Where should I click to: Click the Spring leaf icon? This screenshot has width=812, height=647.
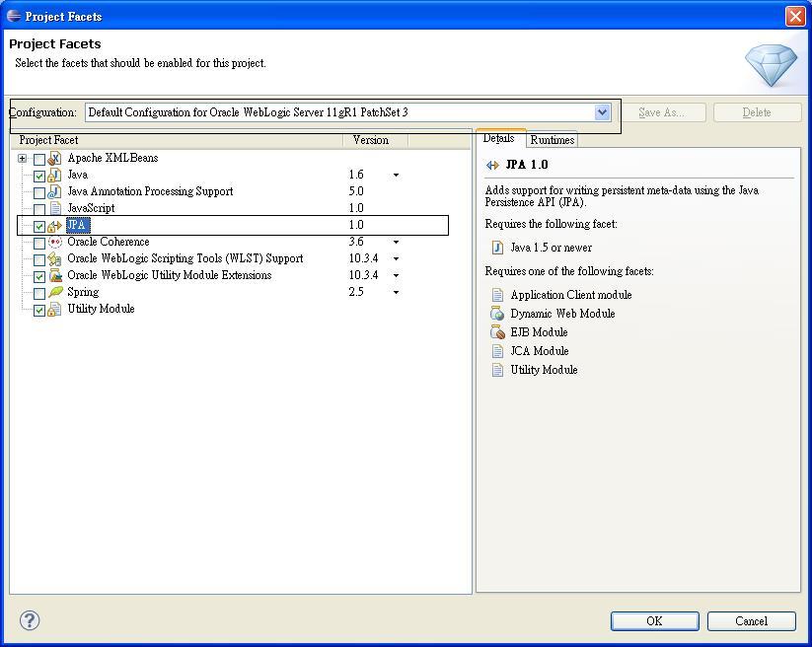[x=55, y=292]
